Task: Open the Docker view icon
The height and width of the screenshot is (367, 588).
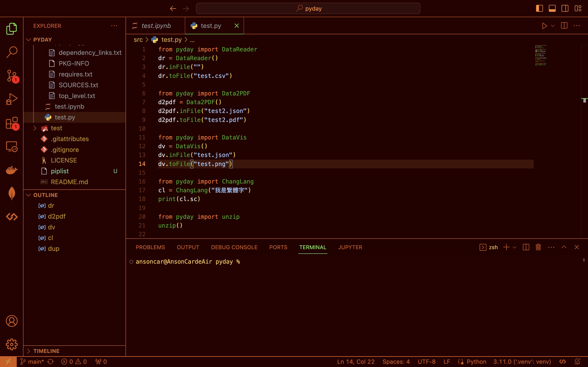Action: (x=11, y=170)
